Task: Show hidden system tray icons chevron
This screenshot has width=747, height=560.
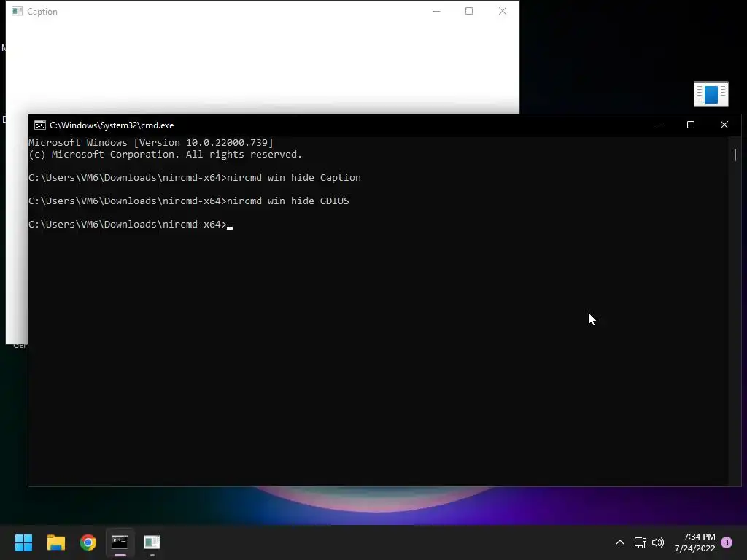Action: (x=620, y=542)
